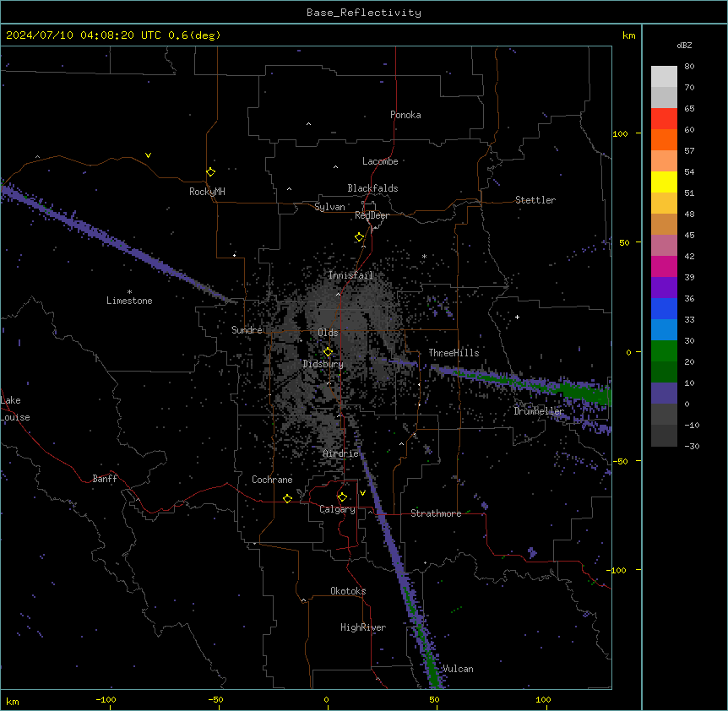Click the dBZ legend heading
This screenshot has width=728, height=711.
tap(684, 46)
